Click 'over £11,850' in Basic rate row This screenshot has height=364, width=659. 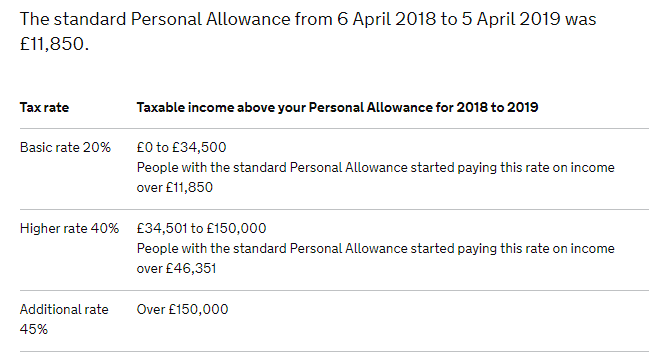174,187
